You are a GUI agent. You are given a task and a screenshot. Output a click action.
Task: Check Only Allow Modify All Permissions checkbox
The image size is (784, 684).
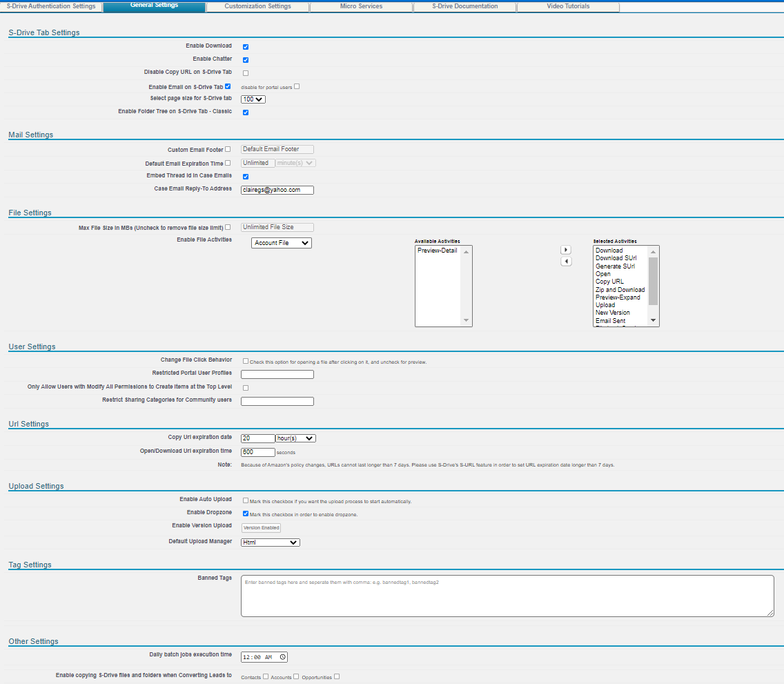246,388
